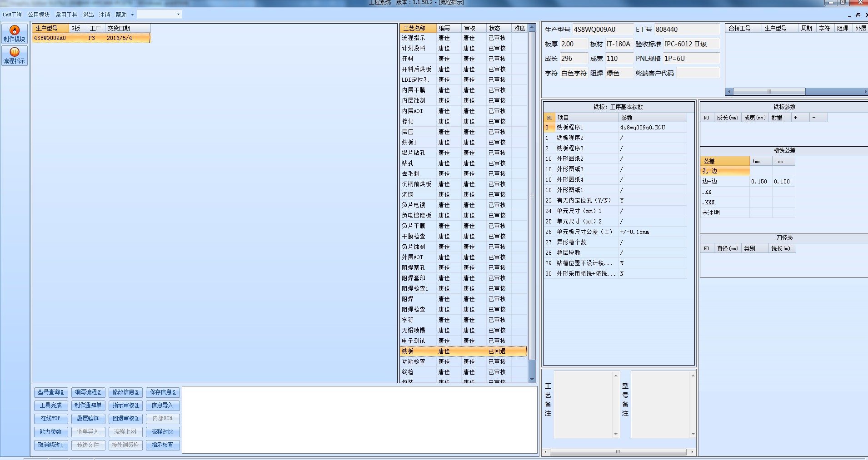This screenshot has height=460, width=868.
Task: Select the 4S8WQ009A0 row in model list
Action: (91, 38)
